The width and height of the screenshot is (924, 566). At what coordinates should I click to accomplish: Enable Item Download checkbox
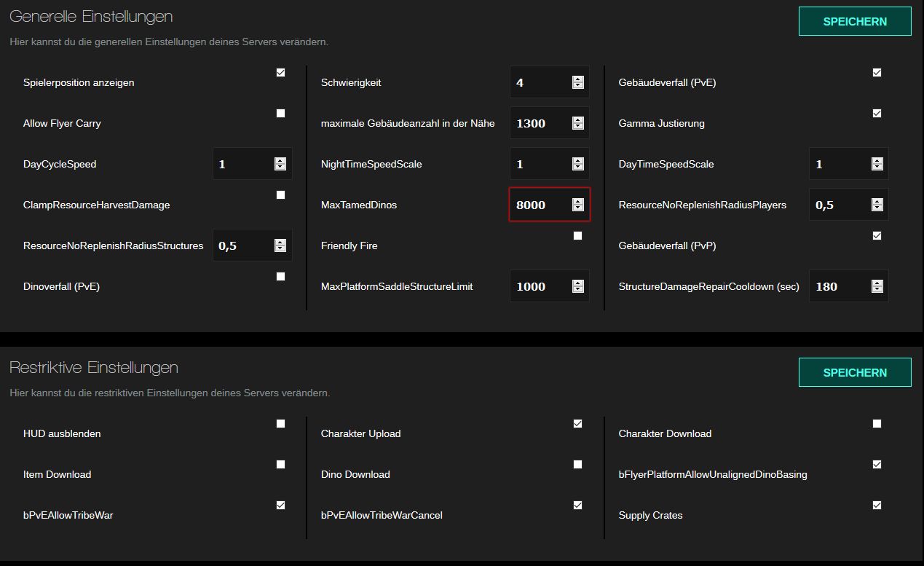280,465
